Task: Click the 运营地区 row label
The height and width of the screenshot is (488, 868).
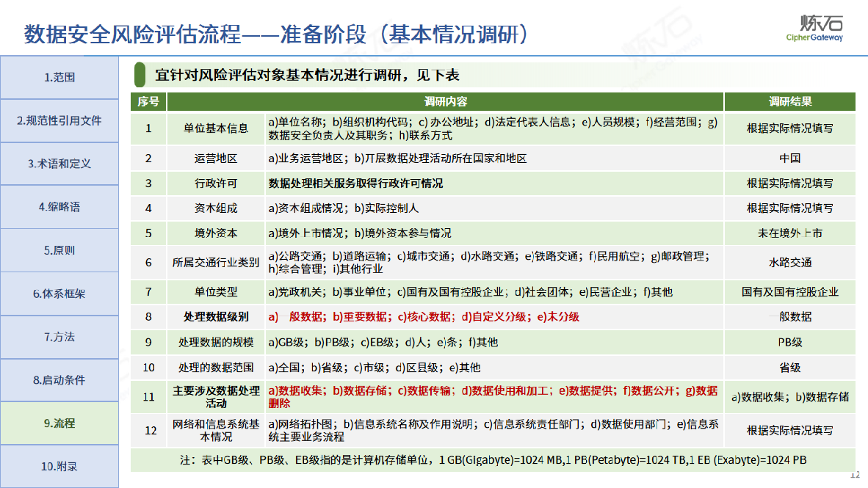Action: coord(216,159)
